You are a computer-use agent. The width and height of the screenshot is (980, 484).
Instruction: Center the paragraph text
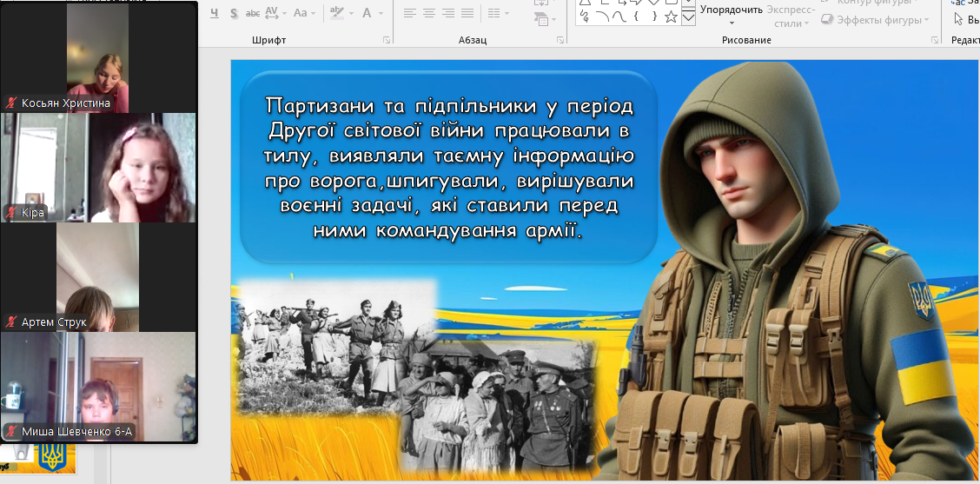[428, 13]
